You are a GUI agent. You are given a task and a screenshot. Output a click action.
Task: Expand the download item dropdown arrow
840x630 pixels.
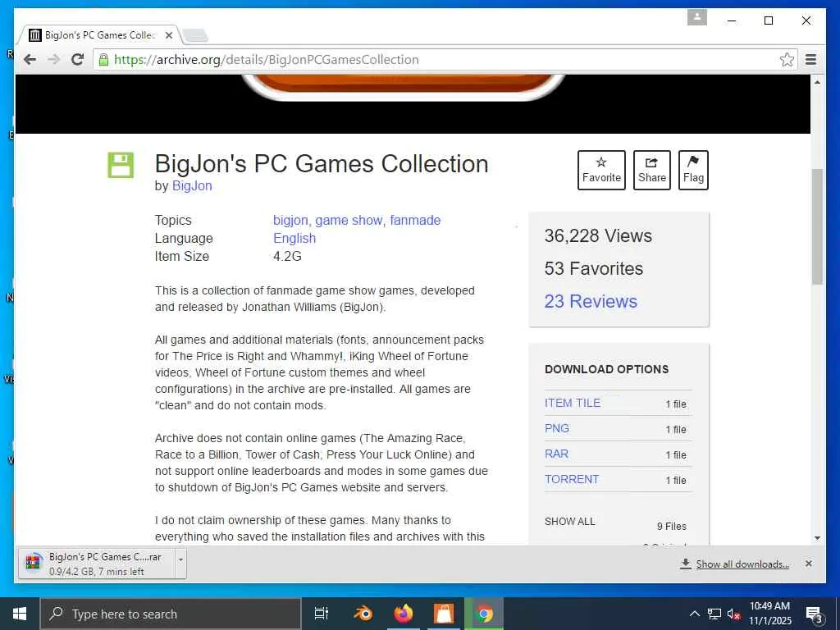(x=180, y=564)
